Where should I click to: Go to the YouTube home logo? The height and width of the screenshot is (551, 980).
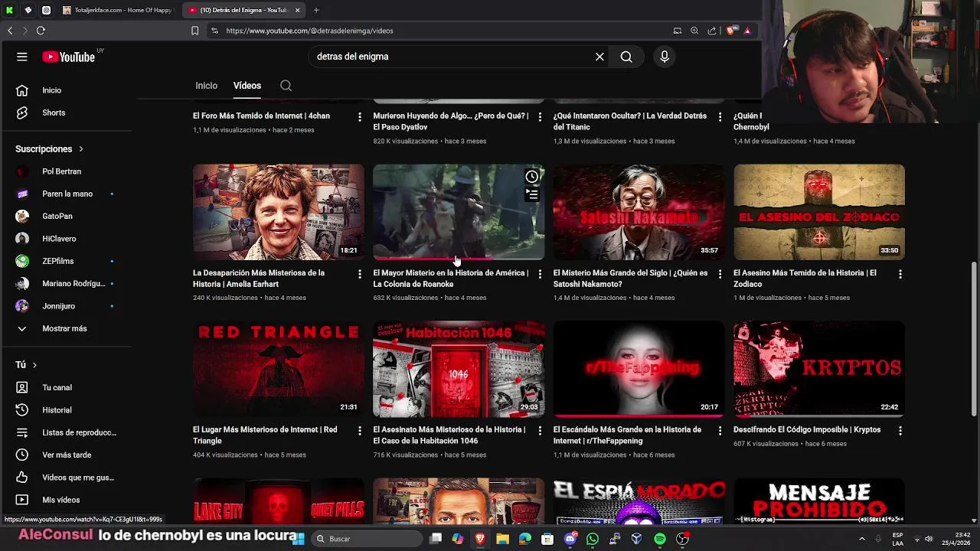(x=69, y=57)
